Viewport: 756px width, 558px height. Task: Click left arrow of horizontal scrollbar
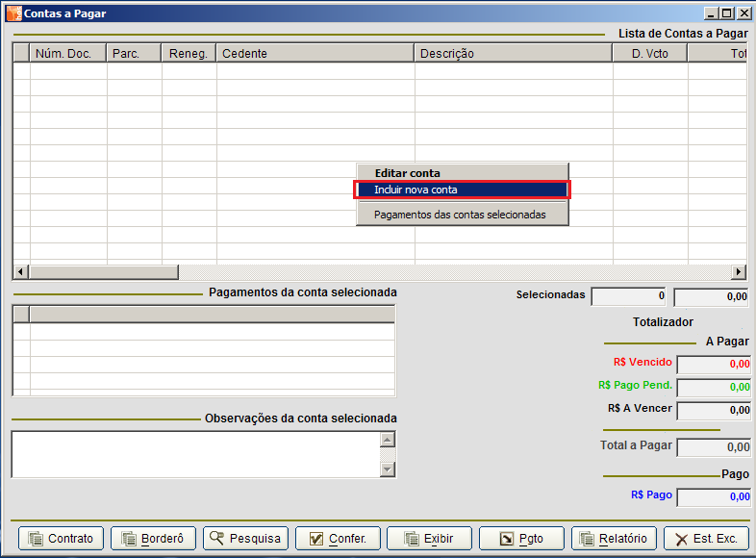point(20,272)
